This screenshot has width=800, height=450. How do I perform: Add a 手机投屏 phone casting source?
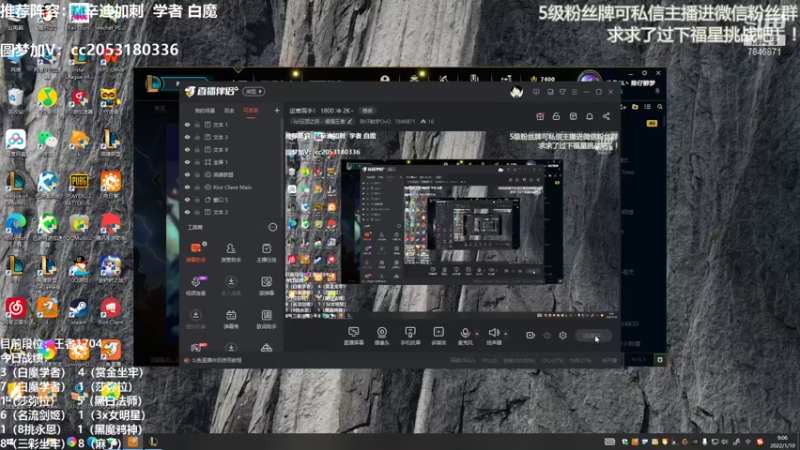[x=410, y=336]
